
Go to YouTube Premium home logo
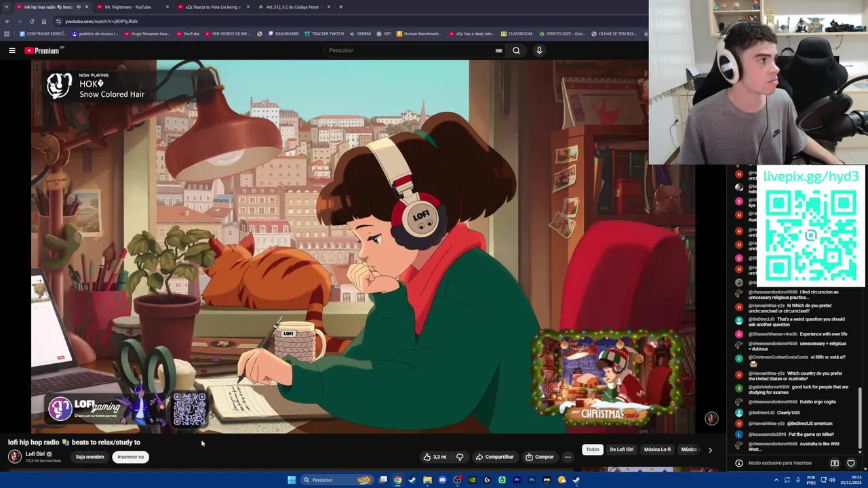click(43, 50)
